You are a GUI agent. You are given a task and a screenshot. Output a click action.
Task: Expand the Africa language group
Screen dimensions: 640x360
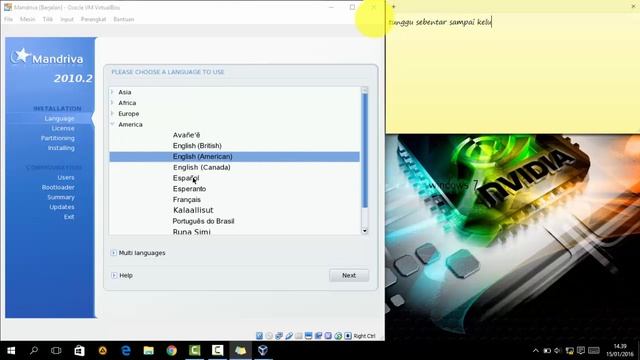pyautogui.click(x=112, y=102)
